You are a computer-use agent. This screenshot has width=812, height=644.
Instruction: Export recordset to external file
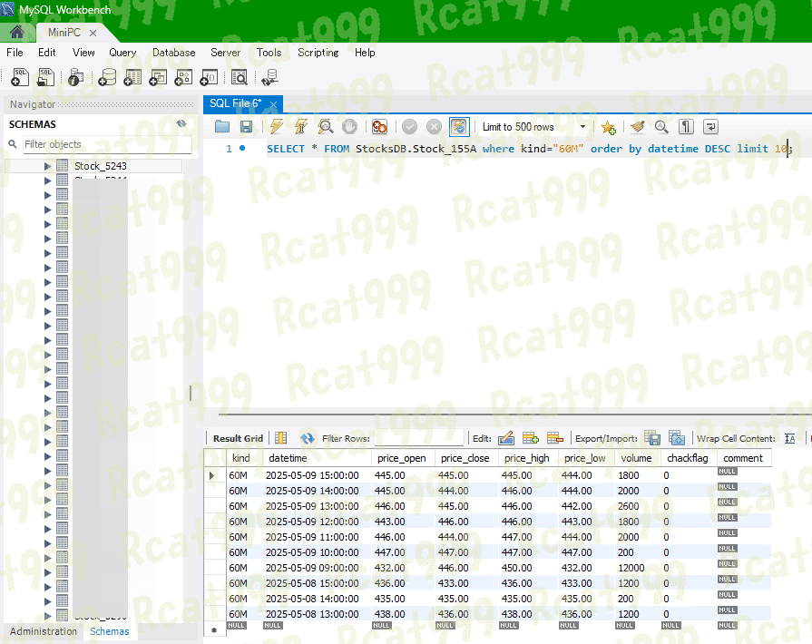tap(652, 438)
